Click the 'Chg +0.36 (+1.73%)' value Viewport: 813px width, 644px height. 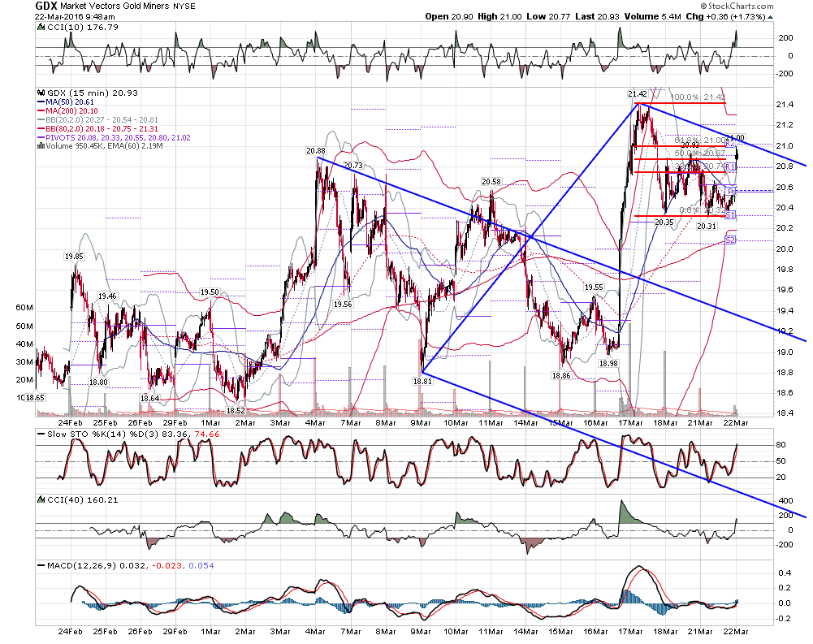[x=725, y=16]
